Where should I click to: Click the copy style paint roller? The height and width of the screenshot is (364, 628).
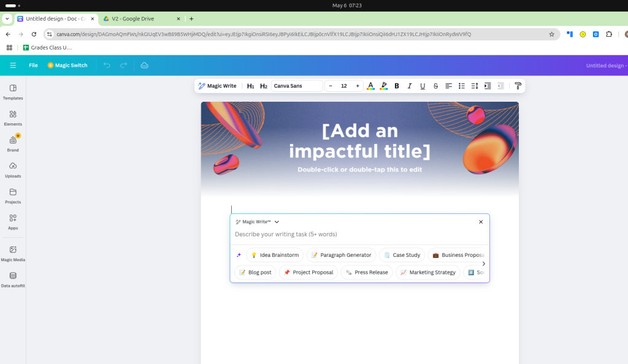(518, 86)
